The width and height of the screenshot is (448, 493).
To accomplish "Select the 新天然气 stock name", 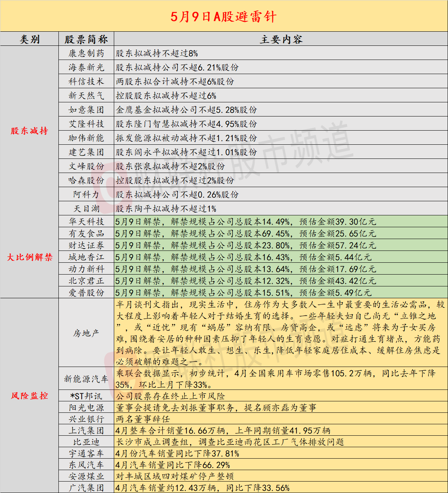I will coord(86,95).
